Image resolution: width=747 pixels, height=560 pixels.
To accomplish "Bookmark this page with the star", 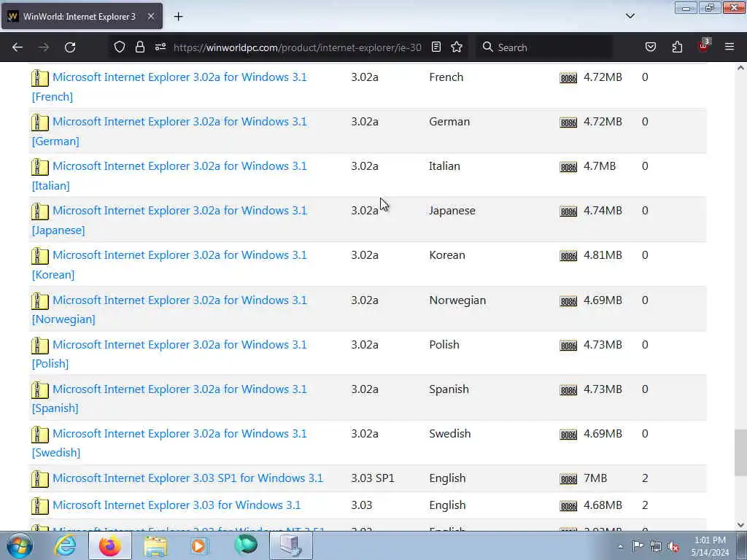I will tap(457, 47).
